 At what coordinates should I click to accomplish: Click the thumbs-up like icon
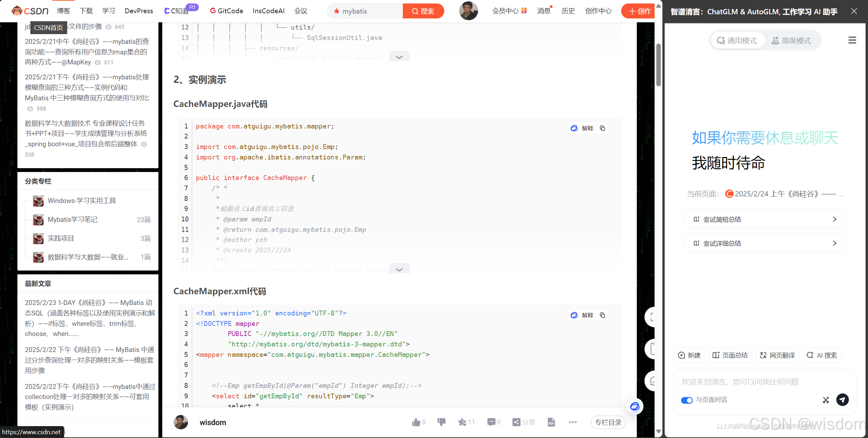pos(416,422)
